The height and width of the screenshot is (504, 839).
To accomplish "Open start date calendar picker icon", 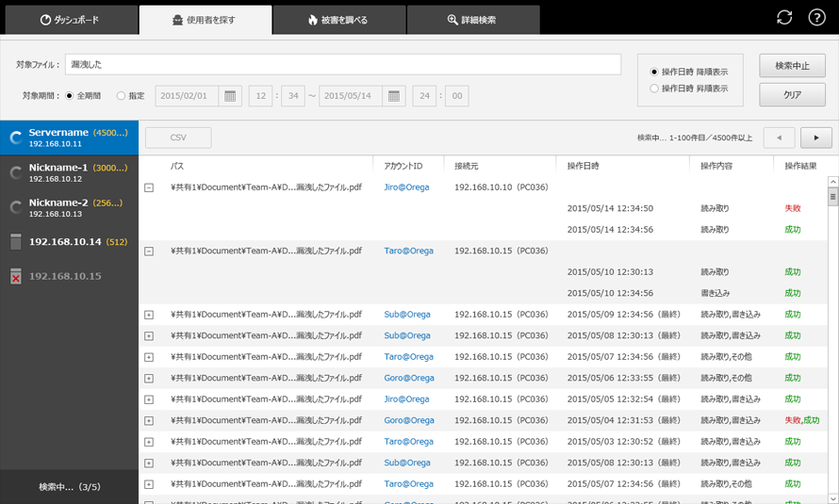I will pos(230,96).
